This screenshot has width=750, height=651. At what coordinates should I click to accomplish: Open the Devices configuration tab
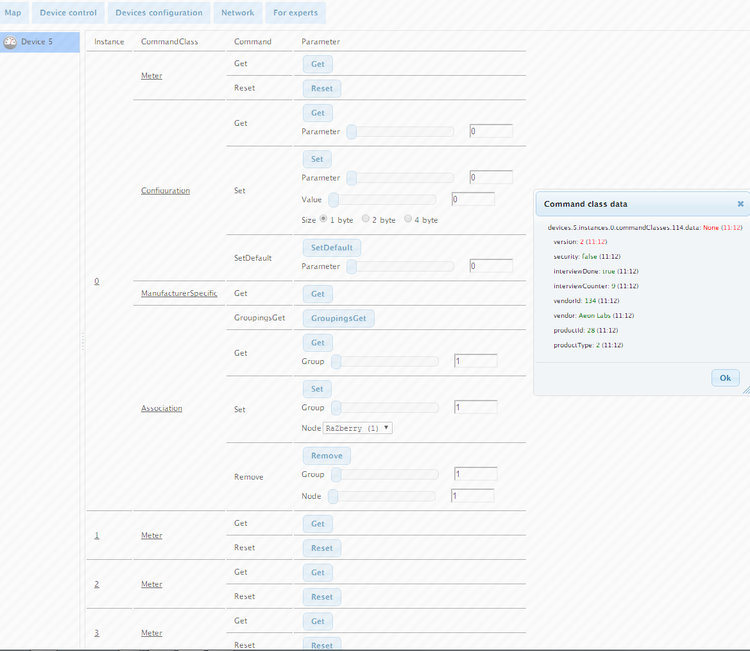point(159,13)
